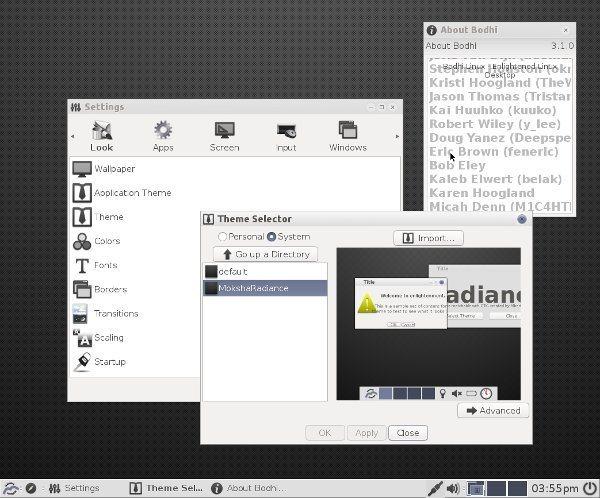This screenshot has height=498, width=600.
Task: Click the MokshaRadiance theme preview image
Action: (429, 324)
